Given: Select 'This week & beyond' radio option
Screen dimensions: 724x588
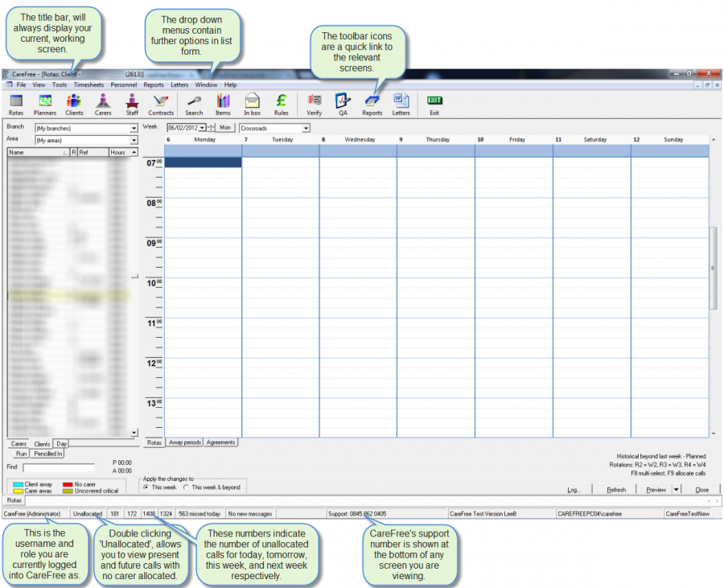Looking at the screenshot, I should click(x=186, y=487).
